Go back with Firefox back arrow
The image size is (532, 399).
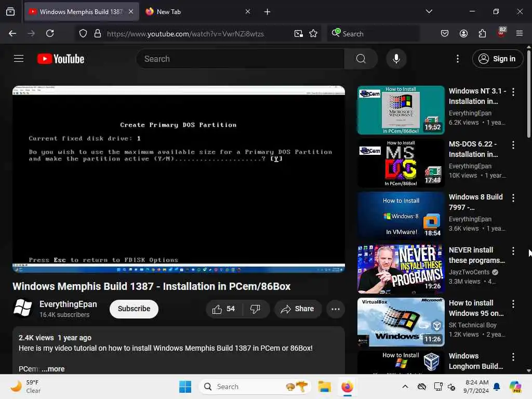tap(12, 33)
